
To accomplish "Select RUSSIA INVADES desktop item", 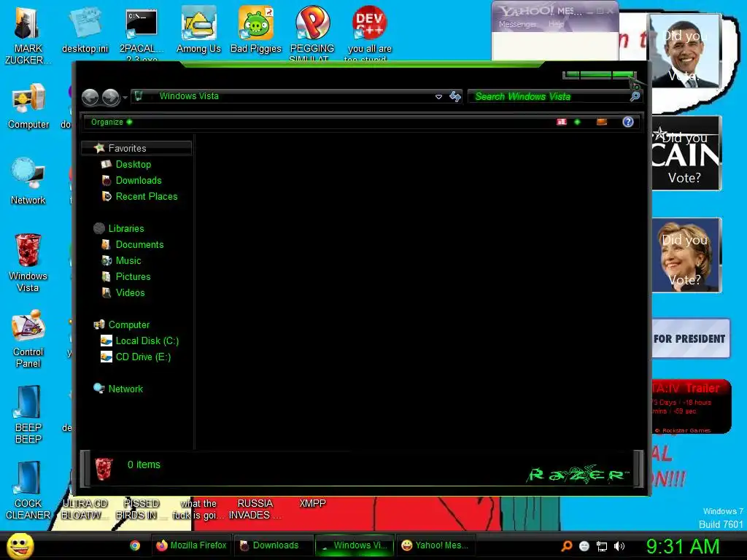I will [255, 509].
